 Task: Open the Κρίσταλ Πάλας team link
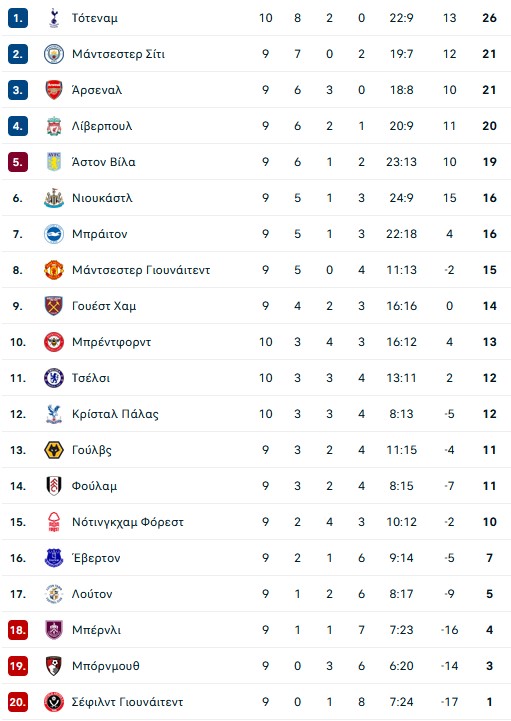pyautogui.click(x=115, y=414)
